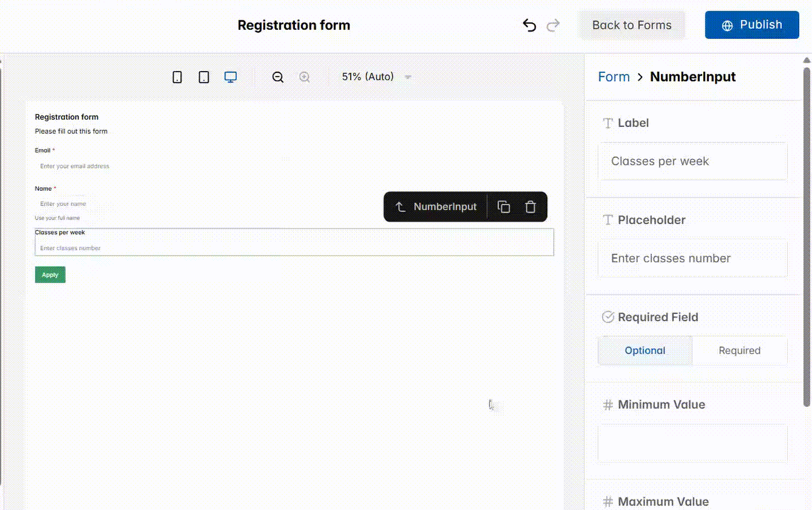Click the green Apply button
This screenshot has width=812, height=510.
[50, 275]
